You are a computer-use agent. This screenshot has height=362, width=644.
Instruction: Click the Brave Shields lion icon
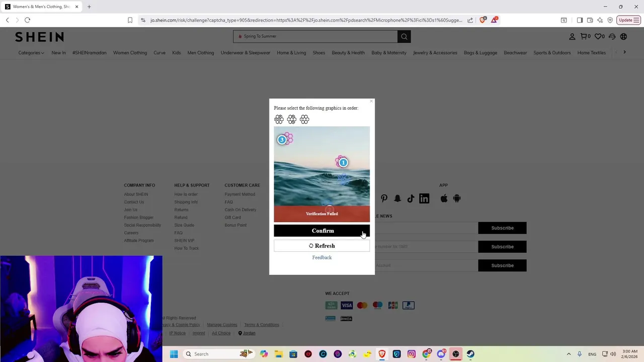point(483,20)
